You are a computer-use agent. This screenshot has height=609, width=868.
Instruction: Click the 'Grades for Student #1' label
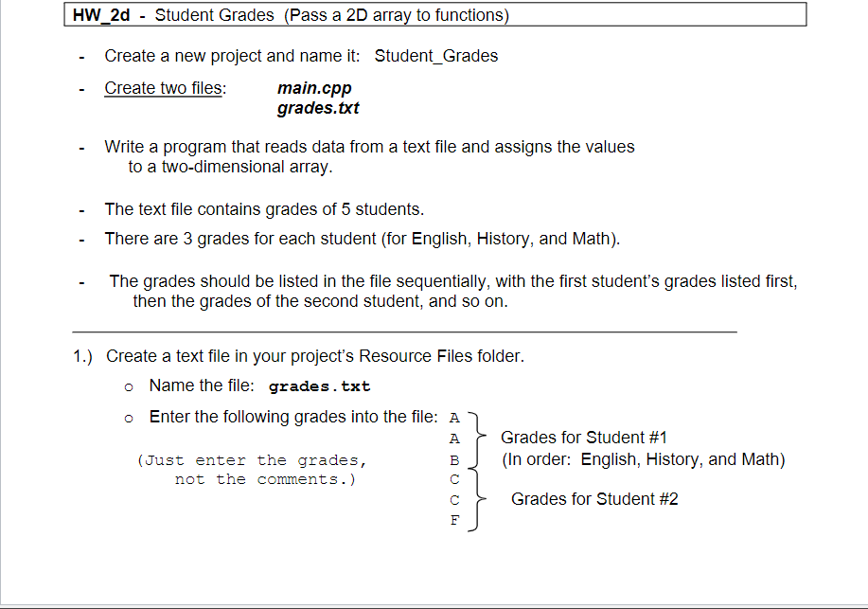point(583,437)
